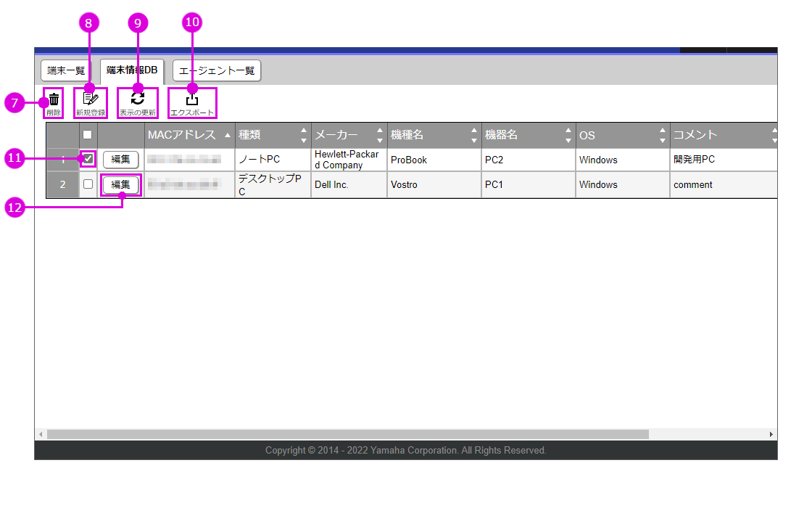Refresh the list via 表示の更新 icon
The height and width of the screenshot is (508, 812).
[x=137, y=102]
